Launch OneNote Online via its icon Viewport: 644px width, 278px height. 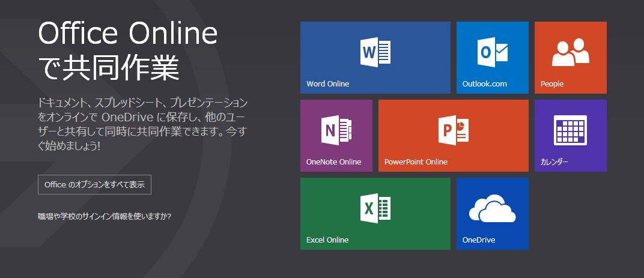point(336,130)
